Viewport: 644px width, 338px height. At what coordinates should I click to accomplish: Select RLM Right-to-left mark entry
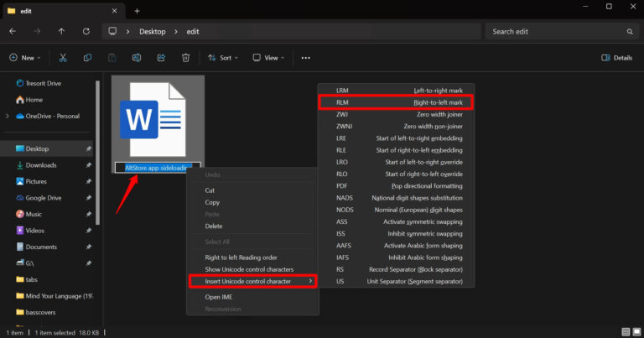pyautogui.click(x=396, y=102)
